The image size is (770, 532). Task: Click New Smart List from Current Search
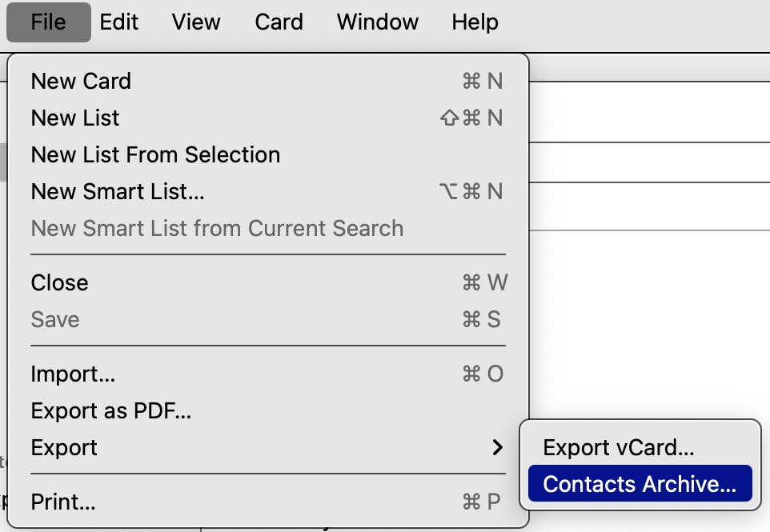click(x=217, y=229)
